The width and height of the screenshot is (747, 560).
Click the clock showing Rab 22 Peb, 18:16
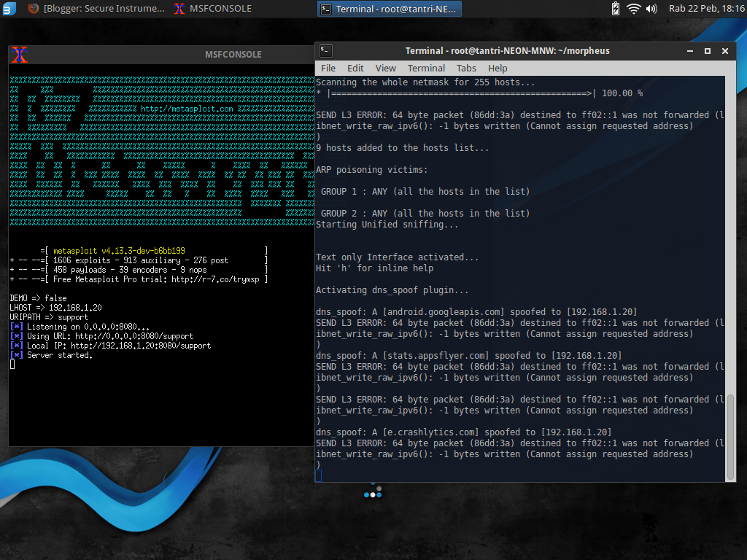tap(706, 9)
